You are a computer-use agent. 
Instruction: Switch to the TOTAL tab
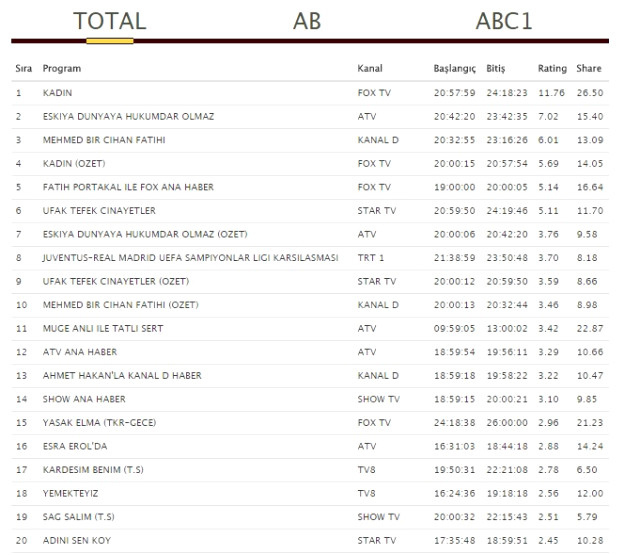pos(110,21)
